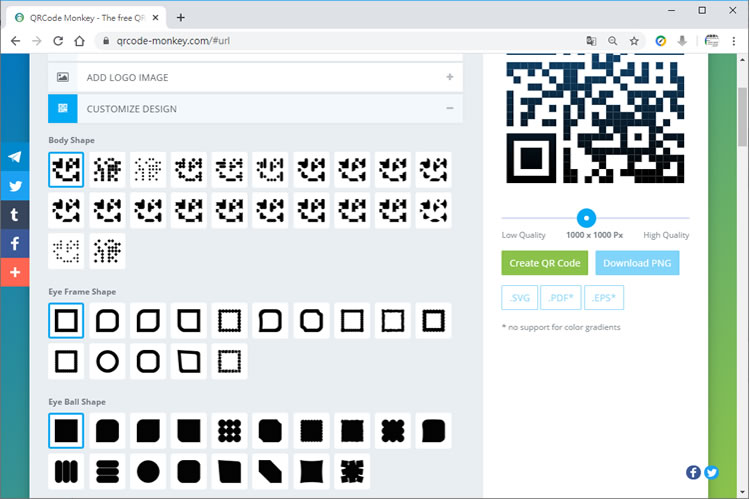Click the generated QR code preview

[596, 119]
